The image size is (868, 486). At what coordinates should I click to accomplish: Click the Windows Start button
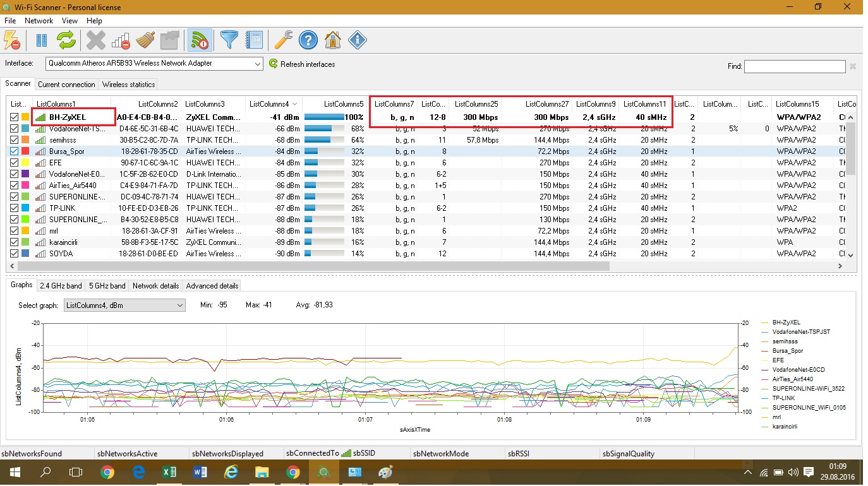pos(15,472)
